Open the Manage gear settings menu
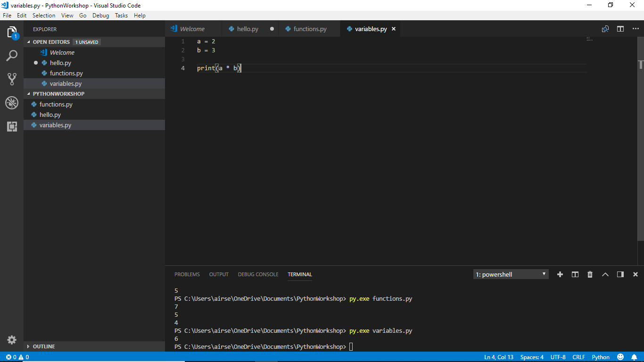Screen dimensions: 644x362 pyautogui.click(x=12, y=340)
